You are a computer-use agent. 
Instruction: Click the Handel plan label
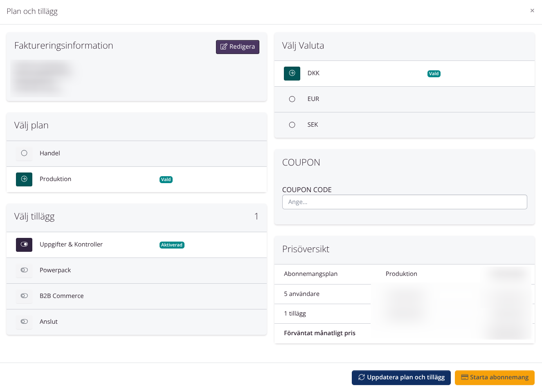[50, 153]
